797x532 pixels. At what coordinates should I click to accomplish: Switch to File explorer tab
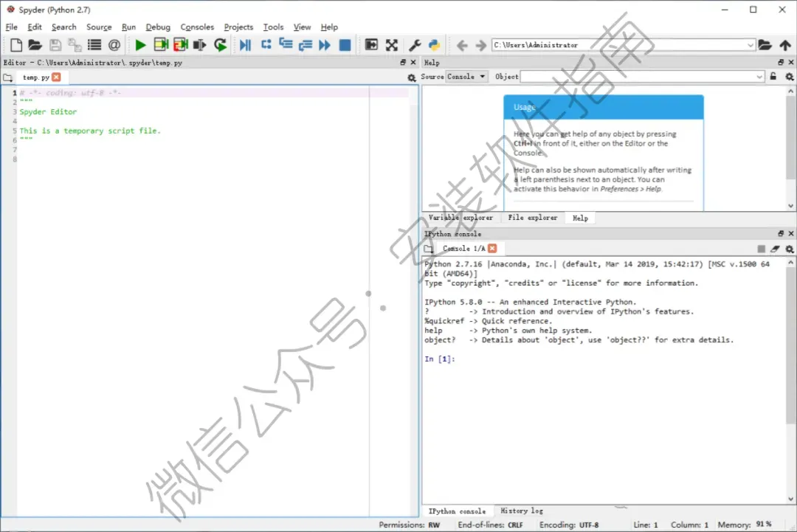tap(532, 218)
